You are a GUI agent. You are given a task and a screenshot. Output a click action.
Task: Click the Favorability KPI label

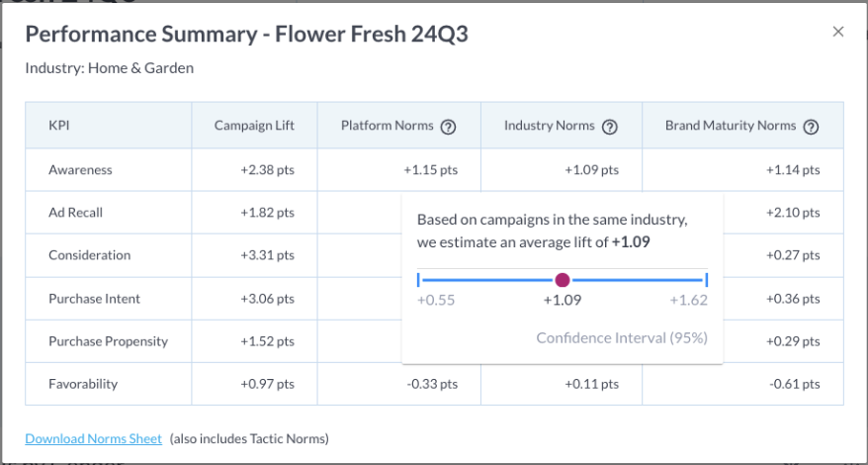(x=82, y=384)
